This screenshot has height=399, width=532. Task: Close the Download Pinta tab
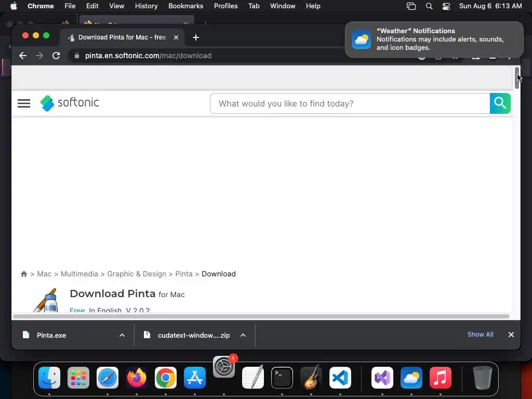pyautogui.click(x=176, y=37)
